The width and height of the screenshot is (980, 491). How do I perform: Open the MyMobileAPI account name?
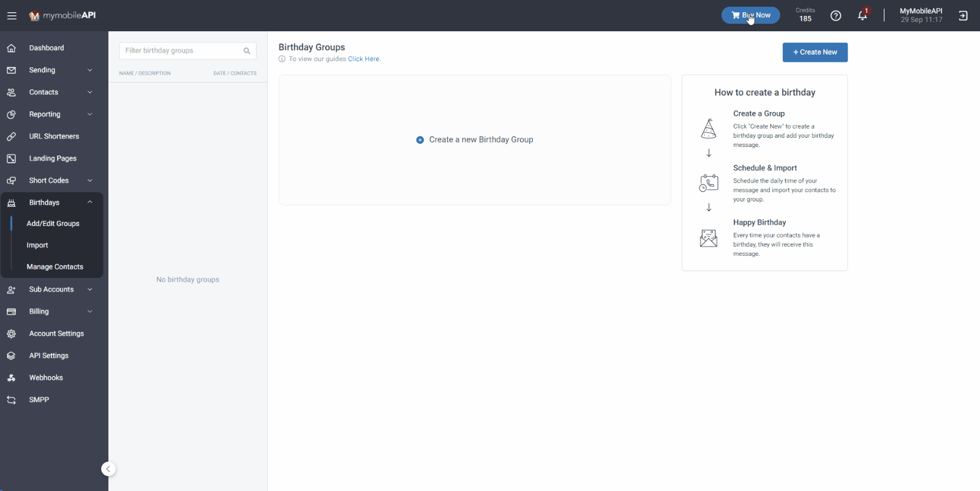[x=921, y=11]
